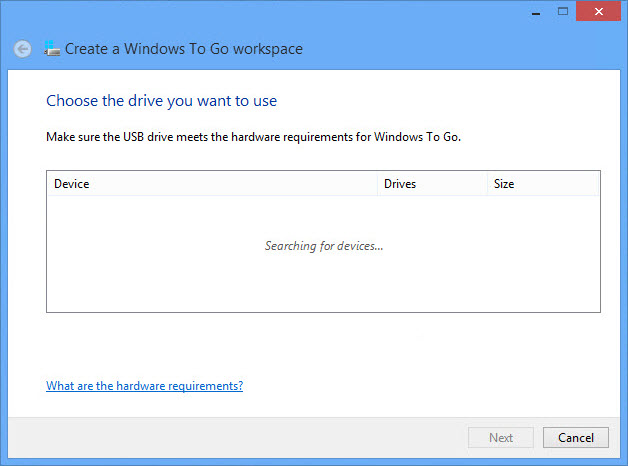The width and height of the screenshot is (628, 466).
Task: Sort by the Device column header
Action: (212, 184)
